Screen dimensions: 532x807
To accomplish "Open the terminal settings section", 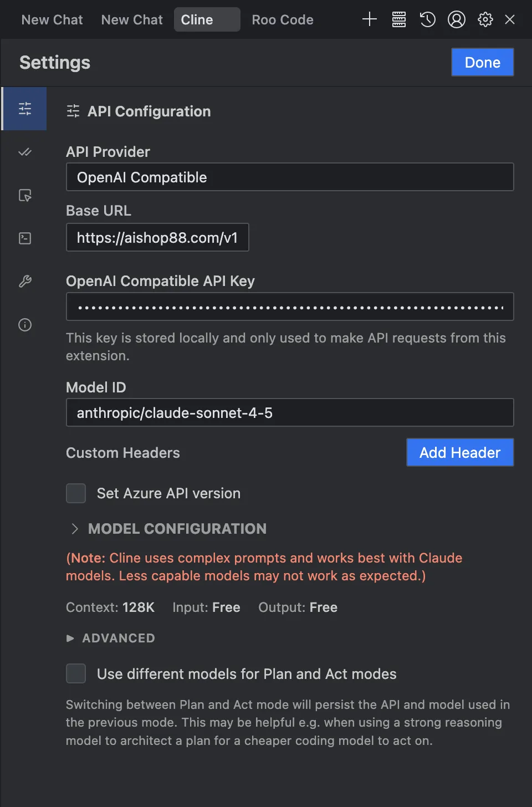I will coord(24,238).
